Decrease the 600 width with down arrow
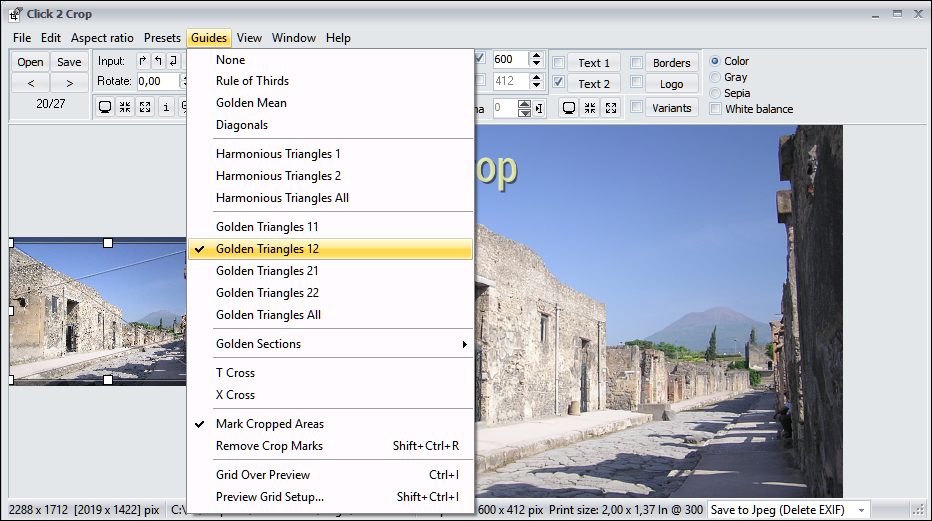The height and width of the screenshot is (521, 932). point(537,63)
